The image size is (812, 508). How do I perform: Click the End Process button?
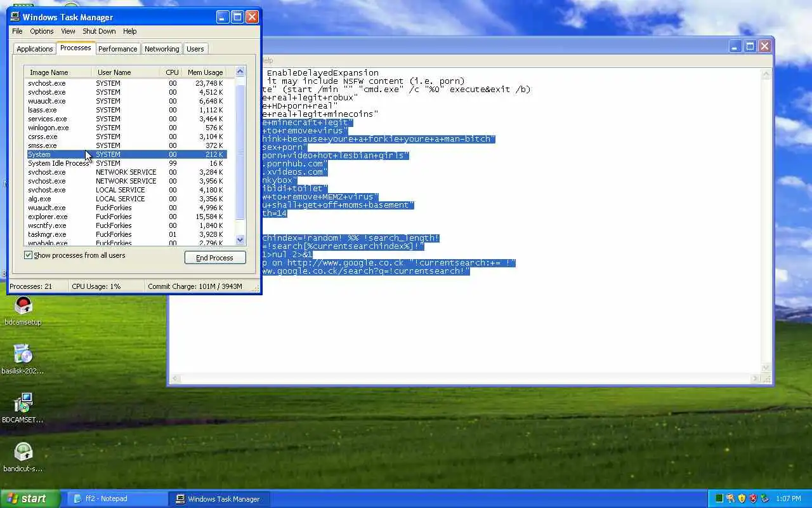tap(215, 258)
